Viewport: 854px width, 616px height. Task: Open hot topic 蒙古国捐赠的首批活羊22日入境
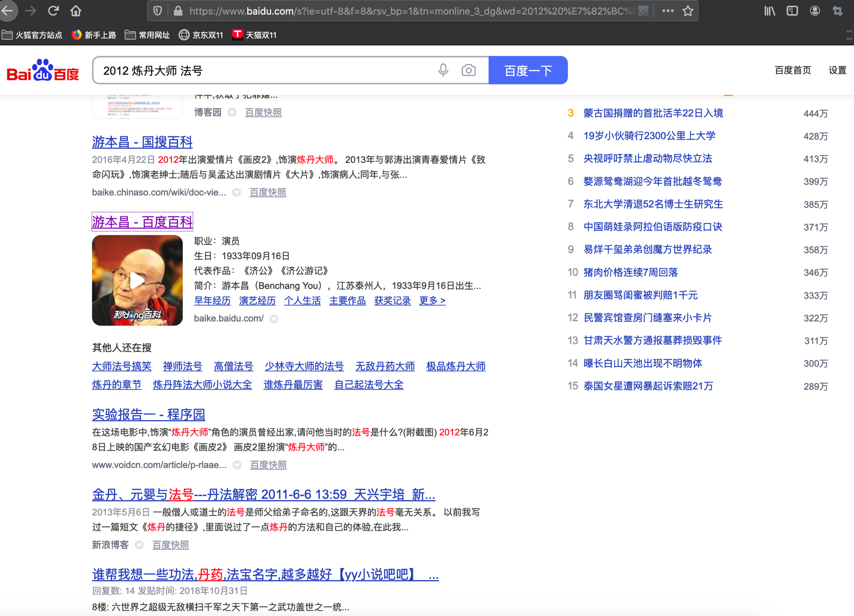click(653, 113)
